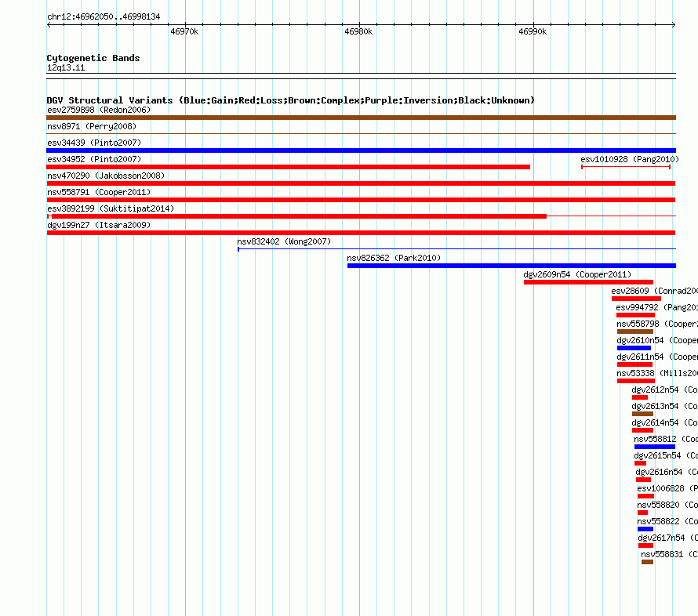
Task: Click the brown nsv558831 complex bar
Action: pos(647,562)
